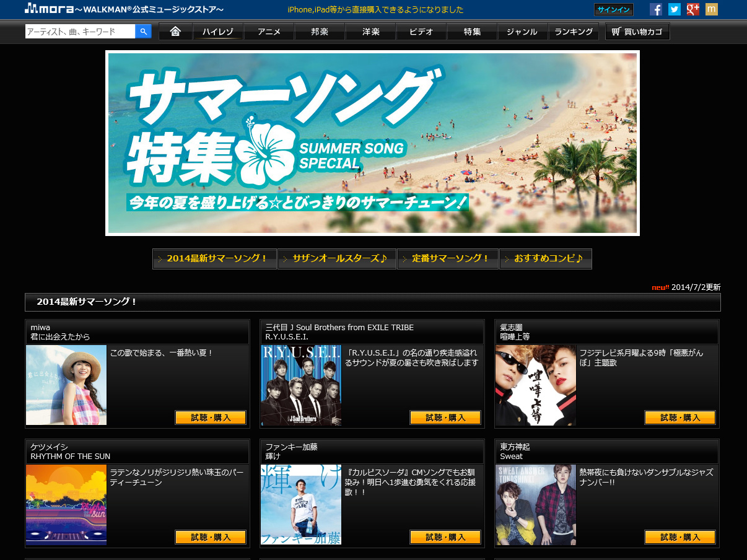747x560 pixels.
Task: Go to home via house icon
Action: [x=175, y=32]
